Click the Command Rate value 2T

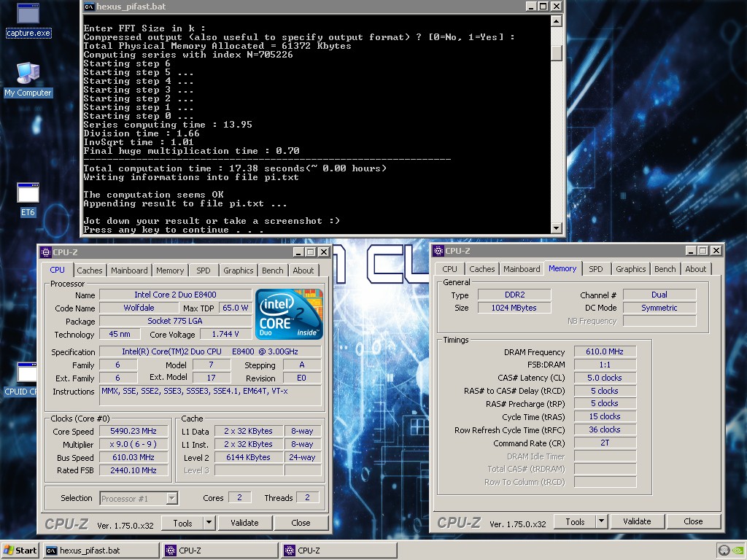(605, 443)
